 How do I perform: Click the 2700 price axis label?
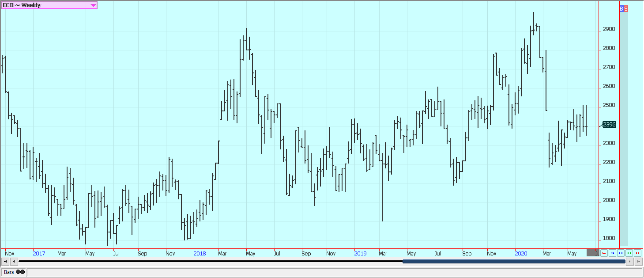[609, 67]
